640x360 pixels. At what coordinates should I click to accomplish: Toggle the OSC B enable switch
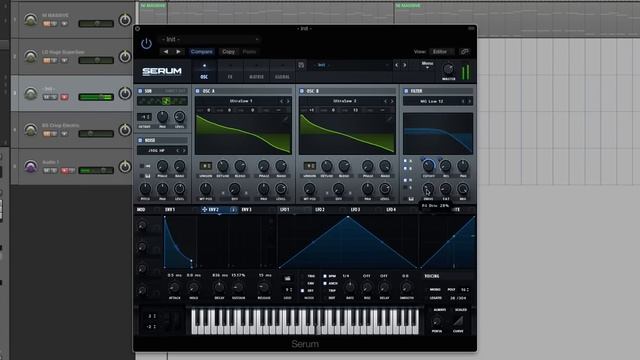tap(302, 91)
